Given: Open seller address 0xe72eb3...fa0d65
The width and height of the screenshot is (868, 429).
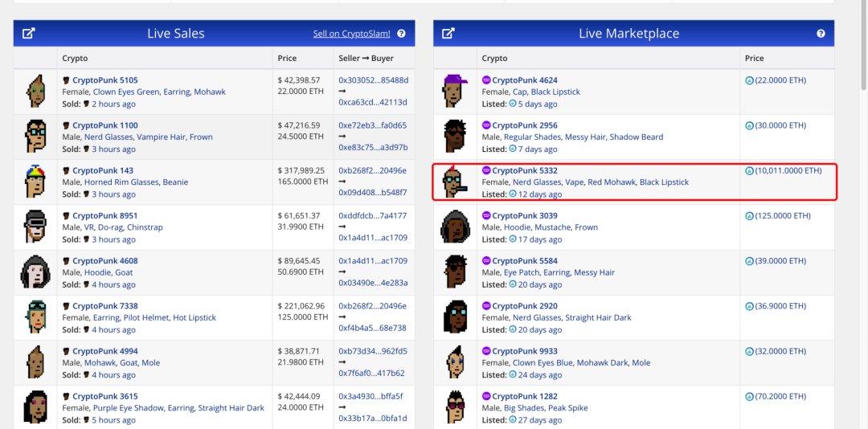Looking at the screenshot, I should point(373,125).
